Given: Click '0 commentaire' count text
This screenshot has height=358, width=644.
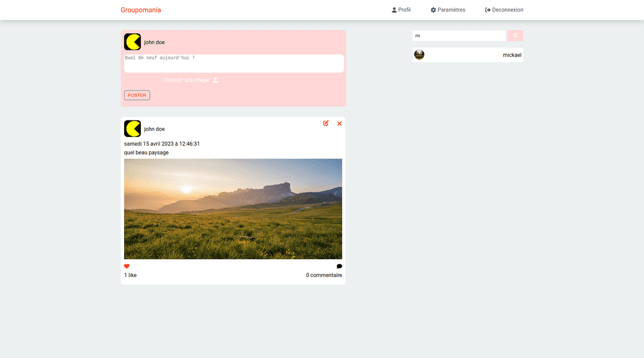Looking at the screenshot, I should 324,275.
